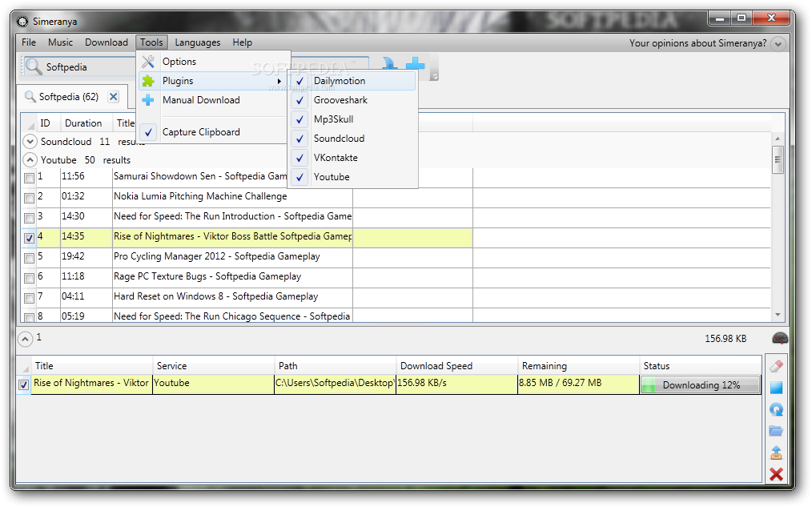This screenshot has width=812, height=507.
Task: Toggle Capture Clipboard option
Action: click(x=212, y=132)
